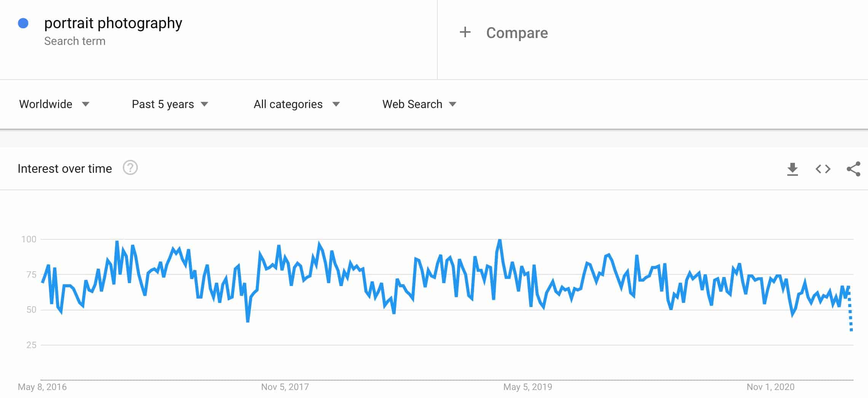
Task: Click the May 5, 2019 axis label
Action: (527, 387)
